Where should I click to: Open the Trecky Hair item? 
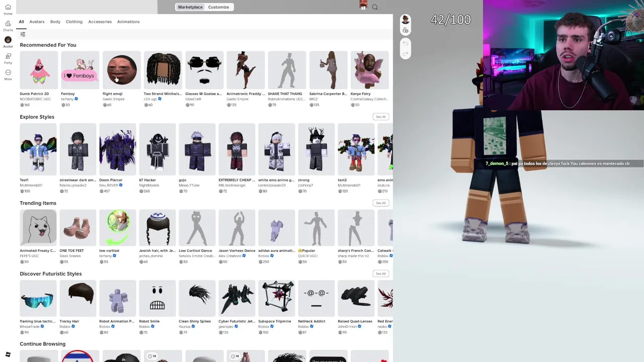point(78,299)
